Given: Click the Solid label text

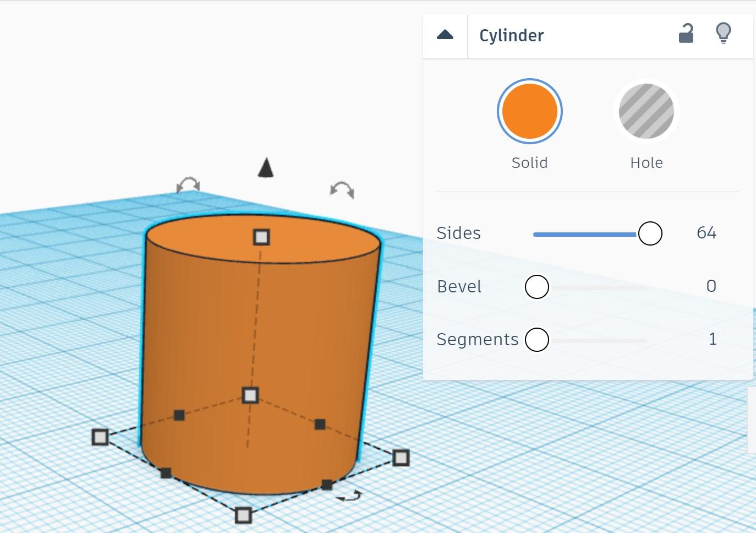Looking at the screenshot, I should click(x=529, y=163).
